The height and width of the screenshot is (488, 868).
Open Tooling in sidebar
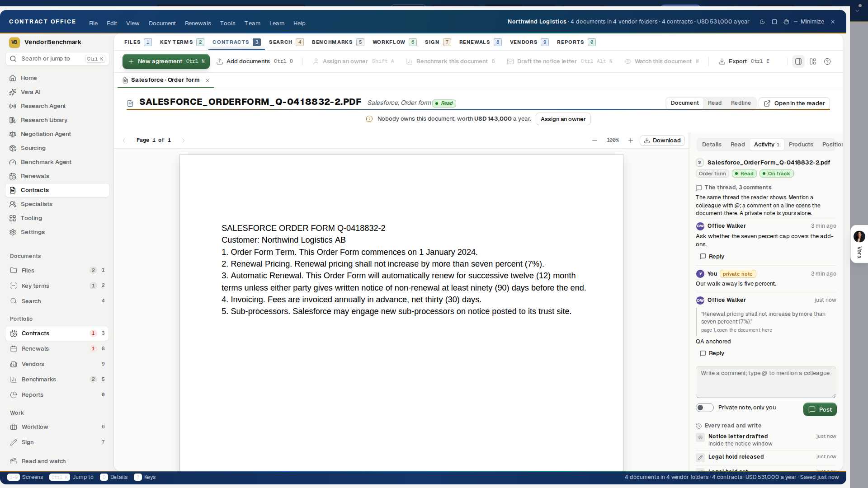click(x=57, y=218)
